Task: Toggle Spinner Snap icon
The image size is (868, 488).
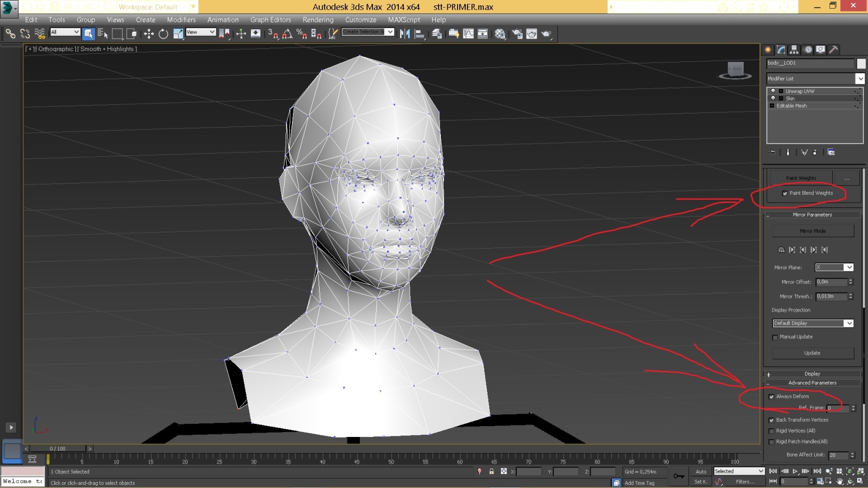Action: 316,34
